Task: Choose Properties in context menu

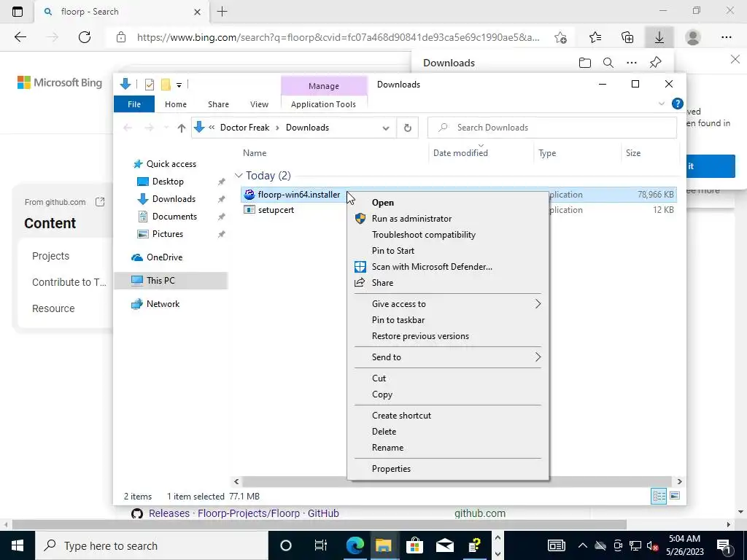Action: pos(448,469)
